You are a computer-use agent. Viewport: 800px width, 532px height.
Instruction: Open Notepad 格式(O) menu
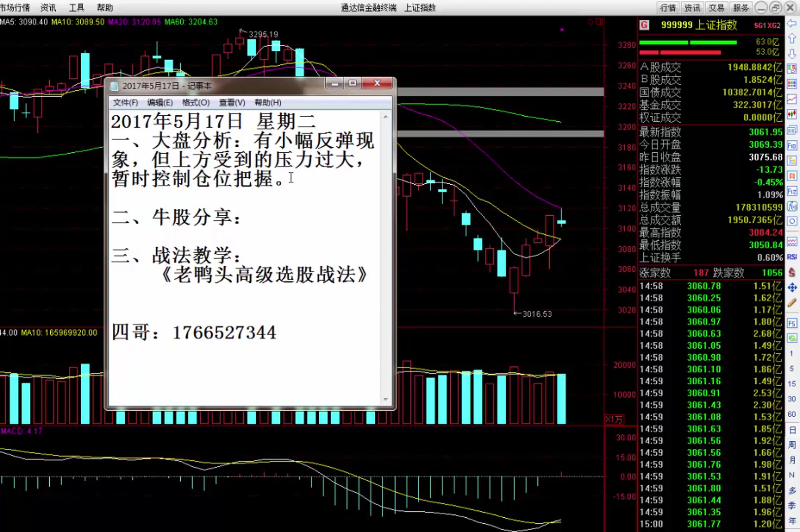pos(196,102)
